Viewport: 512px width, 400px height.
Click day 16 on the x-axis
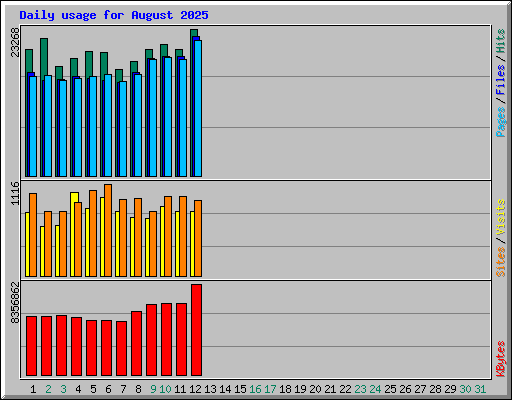click(x=255, y=389)
